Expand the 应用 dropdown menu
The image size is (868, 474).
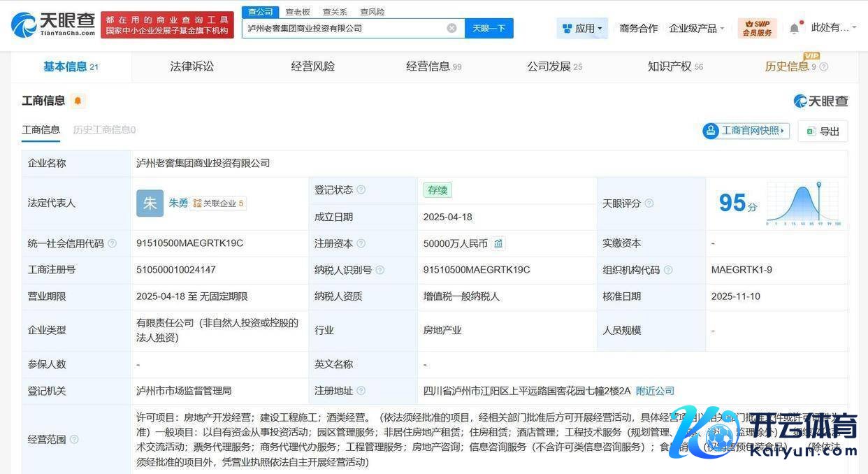click(583, 29)
